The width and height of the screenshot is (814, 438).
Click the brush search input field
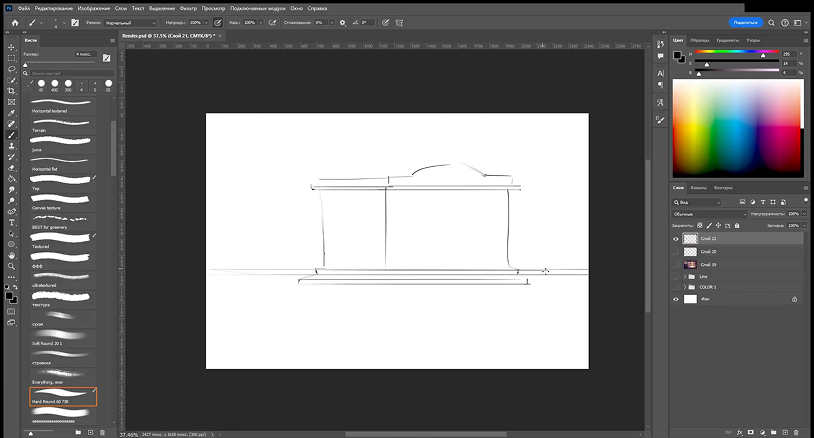point(68,74)
